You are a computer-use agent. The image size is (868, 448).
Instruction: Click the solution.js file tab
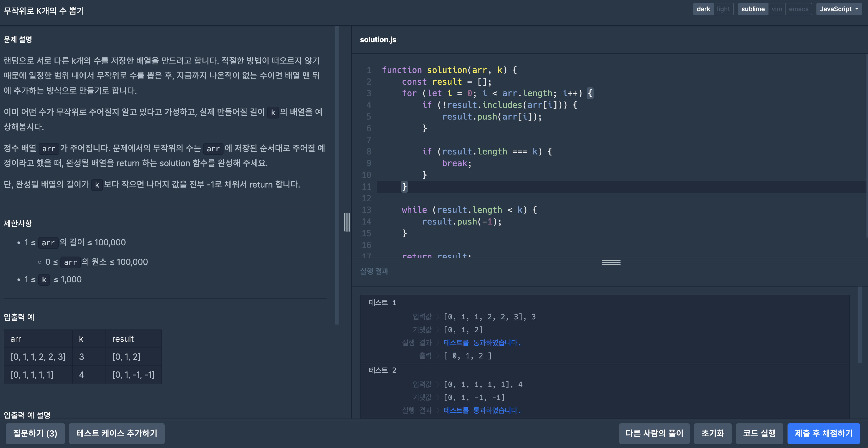(378, 40)
